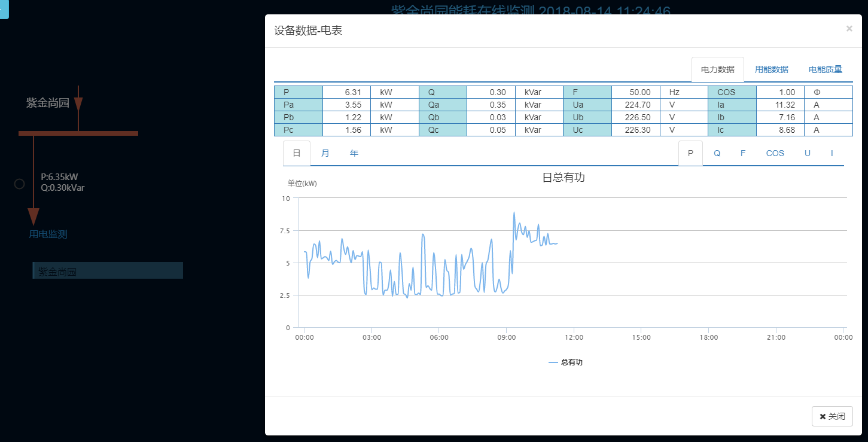Click the incoming arrow beside 紫金尚园

coord(78,105)
